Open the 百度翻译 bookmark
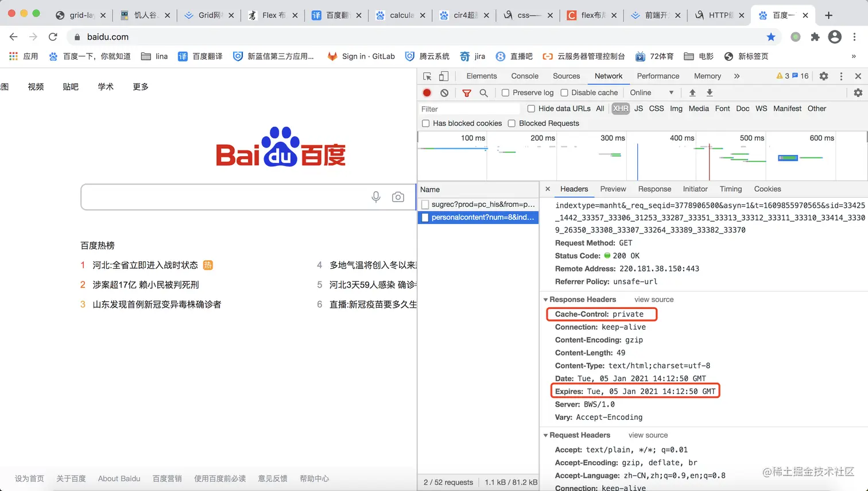The image size is (868, 491). pyautogui.click(x=200, y=56)
